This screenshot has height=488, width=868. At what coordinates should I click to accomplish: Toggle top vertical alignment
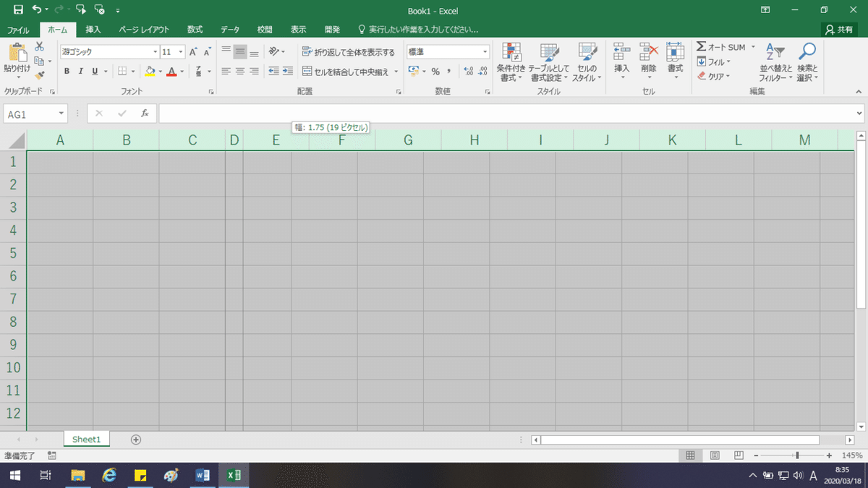pos(226,52)
